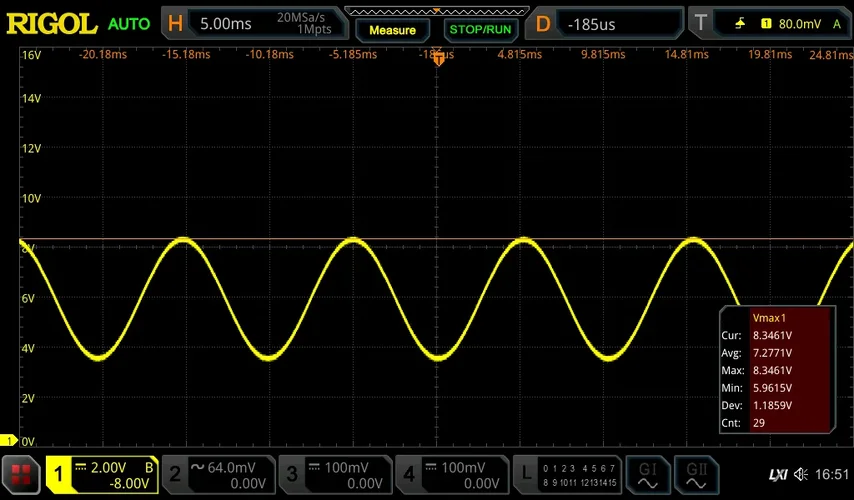The image size is (854, 500).
Task: Select the Dev: 1.1859V reading
Action: click(757, 405)
